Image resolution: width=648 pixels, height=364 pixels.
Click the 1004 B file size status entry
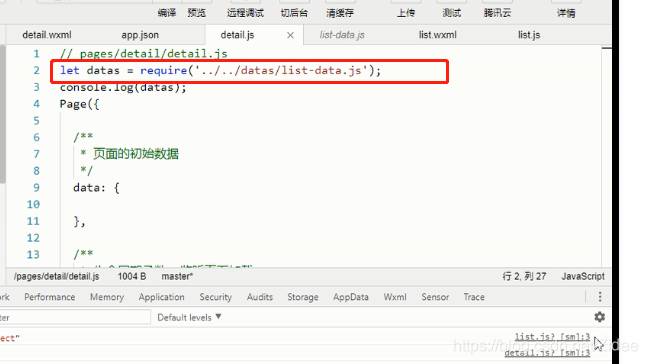132,276
